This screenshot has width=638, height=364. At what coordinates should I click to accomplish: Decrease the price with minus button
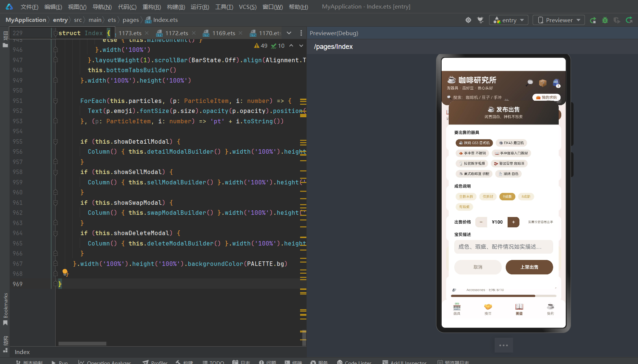(x=481, y=222)
